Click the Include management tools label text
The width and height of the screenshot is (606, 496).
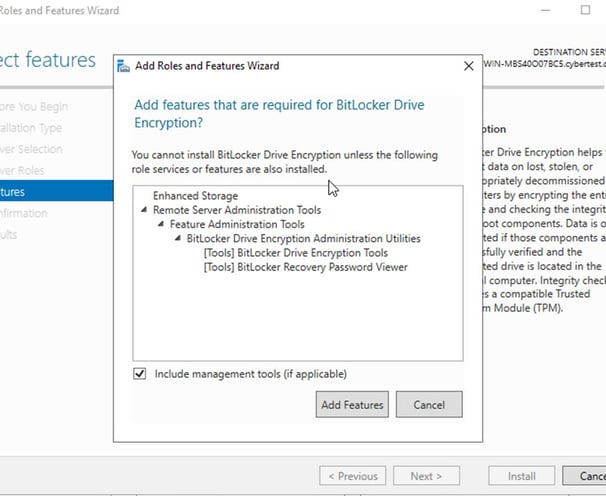(x=250, y=374)
